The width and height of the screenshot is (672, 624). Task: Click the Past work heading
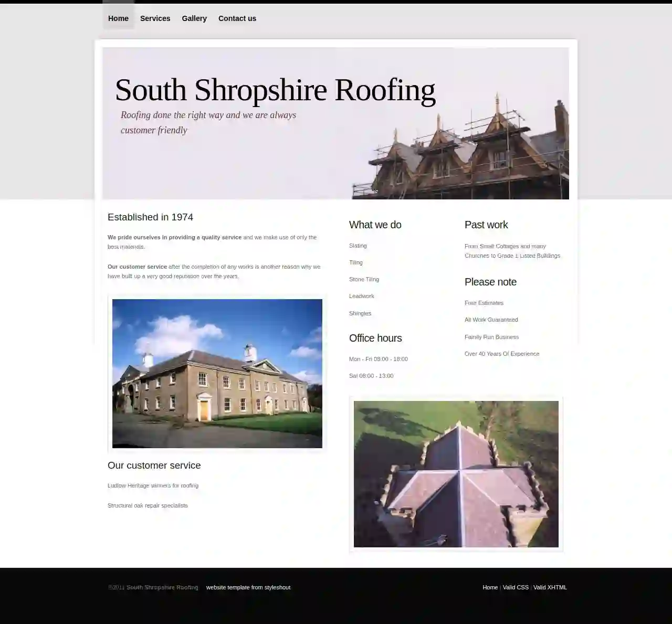(x=486, y=225)
